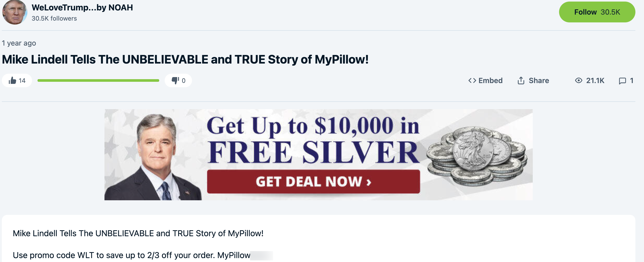The height and width of the screenshot is (262, 644).
Task: Click the Embed code brackets icon
Action: [x=472, y=80]
